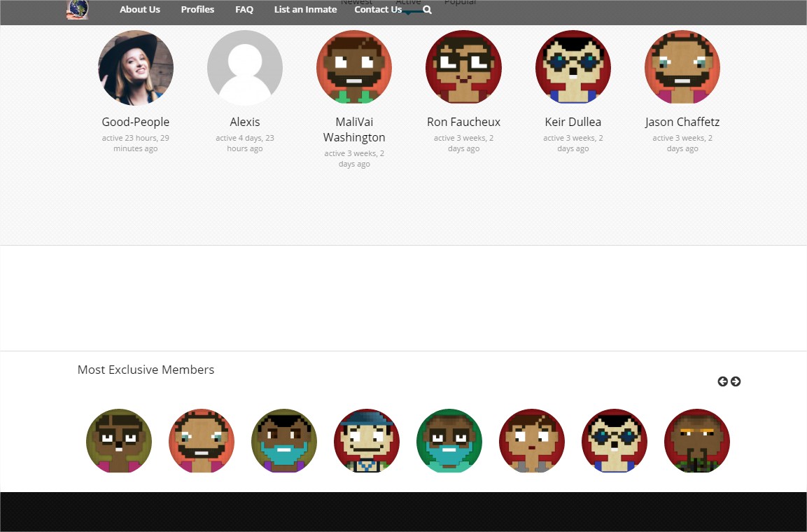Open FAQ page
Viewport: 807px width, 532px height.
point(244,9)
